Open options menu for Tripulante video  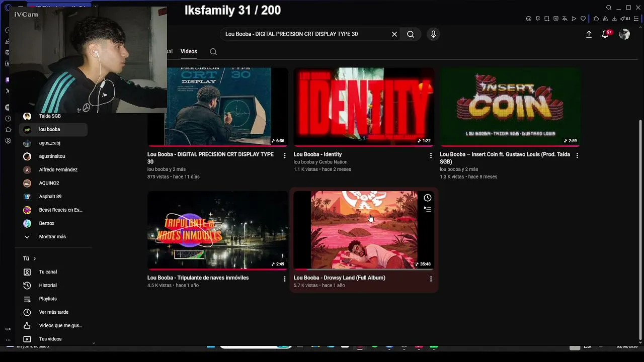tap(284, 279)
